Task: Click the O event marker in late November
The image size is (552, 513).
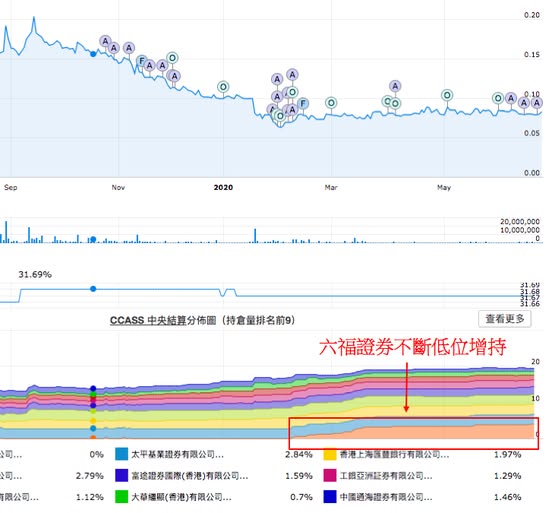Action: pos(172,58)
